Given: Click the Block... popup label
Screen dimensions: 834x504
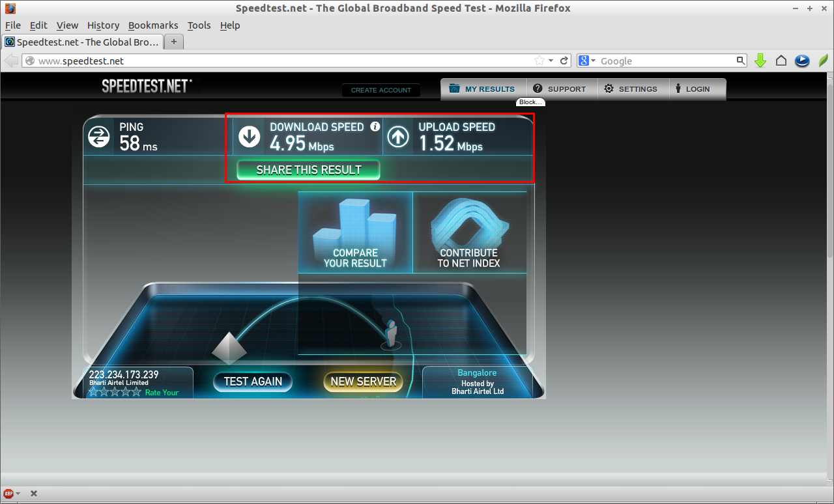Looking at the screenshot, I should [x=530, y=102].
